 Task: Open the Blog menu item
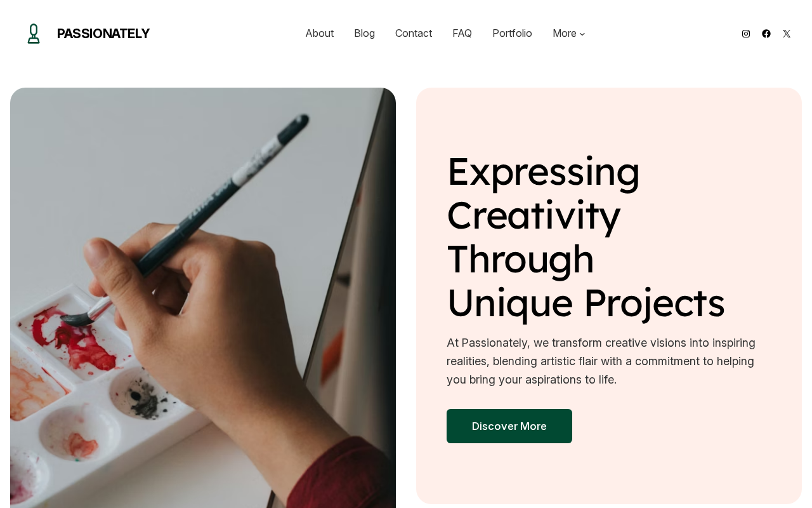coord(364,33)
